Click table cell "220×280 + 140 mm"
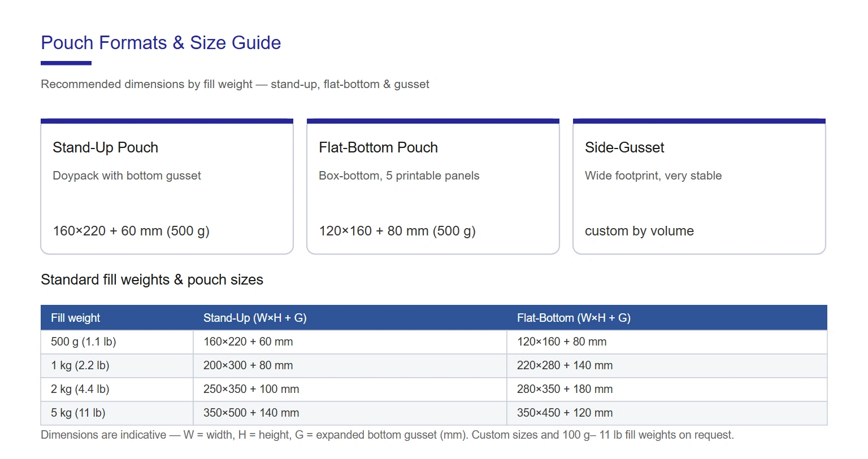The image size is (868, 459). tap(667, 365)
